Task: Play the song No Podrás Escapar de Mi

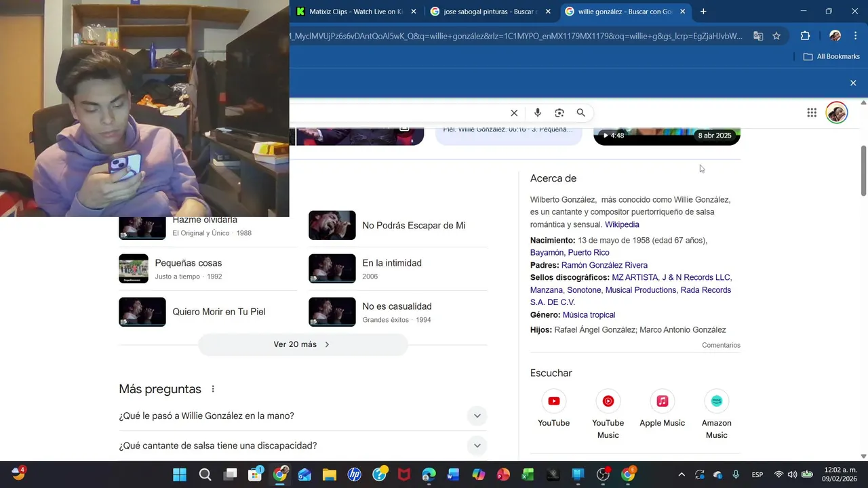Action: pyautogui.click(x=398, y=225)
